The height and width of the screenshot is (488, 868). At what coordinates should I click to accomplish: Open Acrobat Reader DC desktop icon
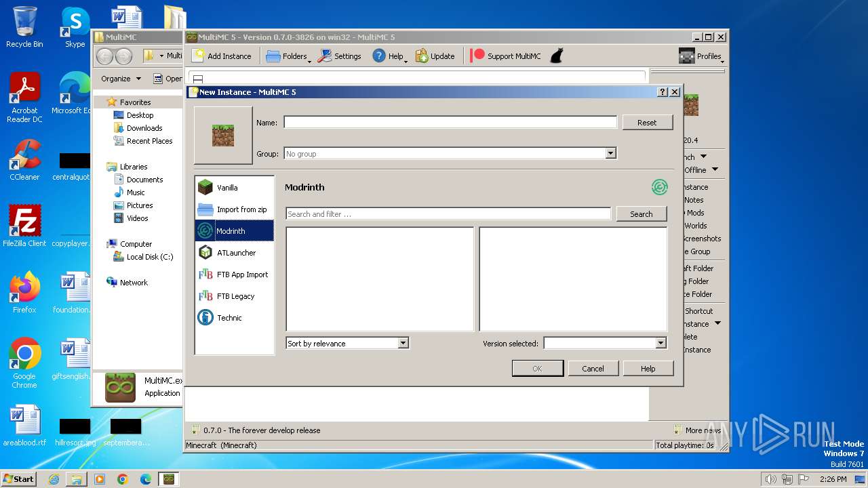24,98
